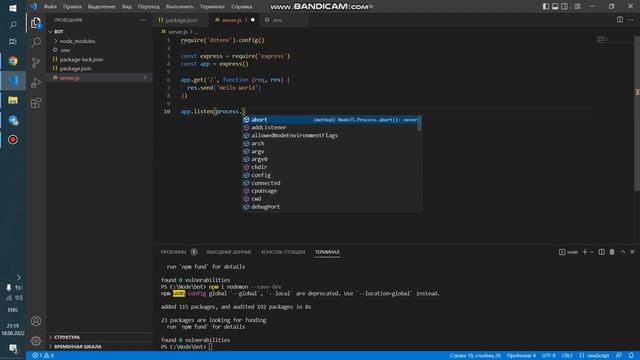
Task: Choose the debugPort suggestion
Action: (x=331, y=207)
